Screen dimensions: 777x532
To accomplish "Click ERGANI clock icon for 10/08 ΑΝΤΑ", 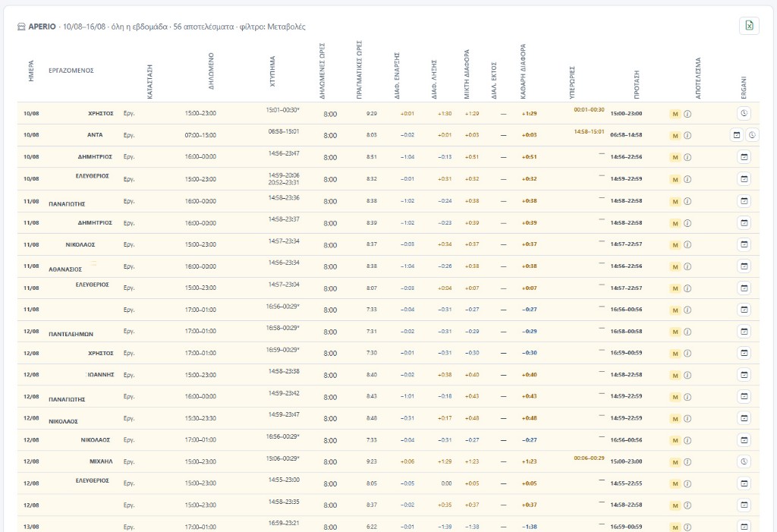I will 752,135.
